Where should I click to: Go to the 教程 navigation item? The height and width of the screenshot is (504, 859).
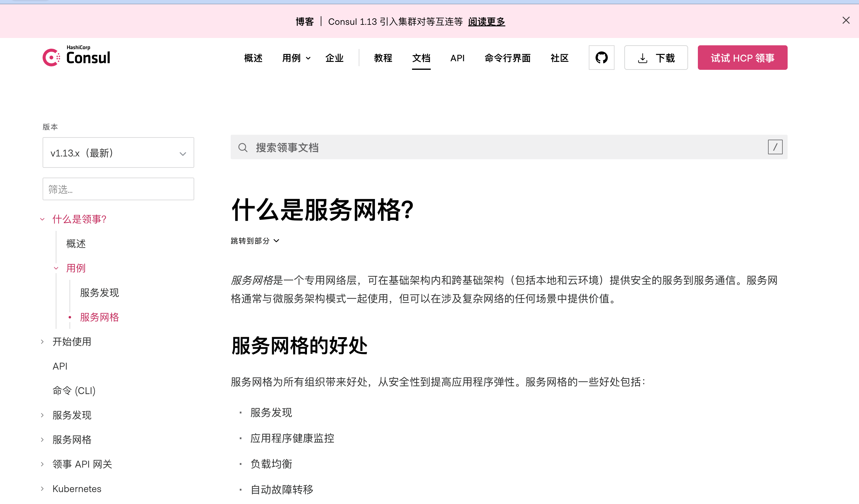pos(383,58)
